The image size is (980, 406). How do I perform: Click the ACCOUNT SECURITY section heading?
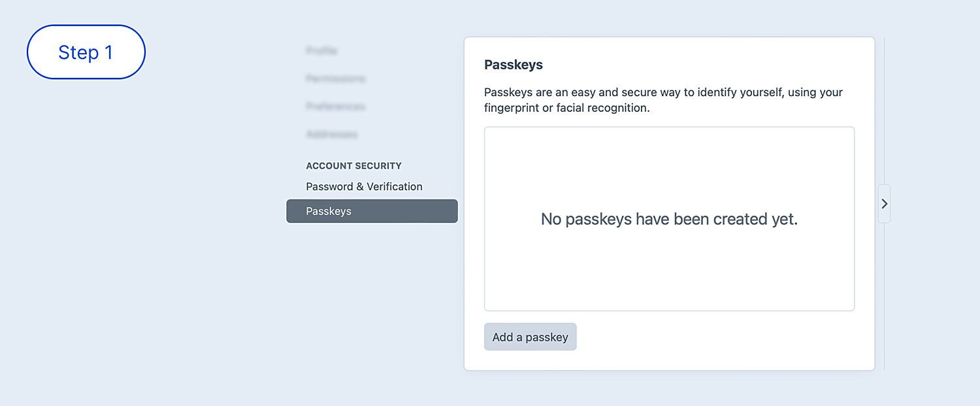coord(353,166)
